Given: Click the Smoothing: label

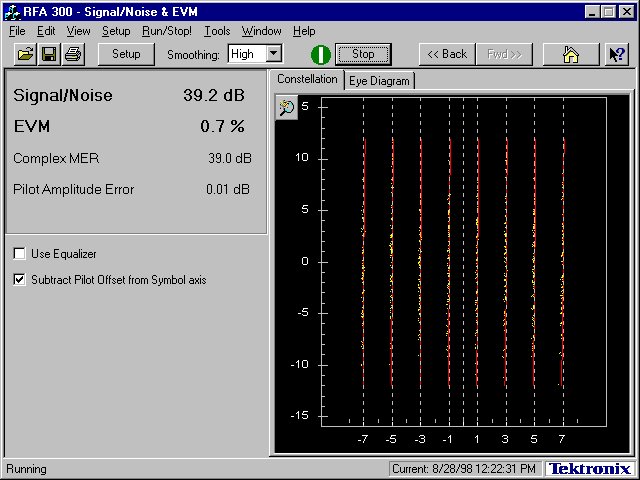Looking at the screenshot, I should 193,55.
